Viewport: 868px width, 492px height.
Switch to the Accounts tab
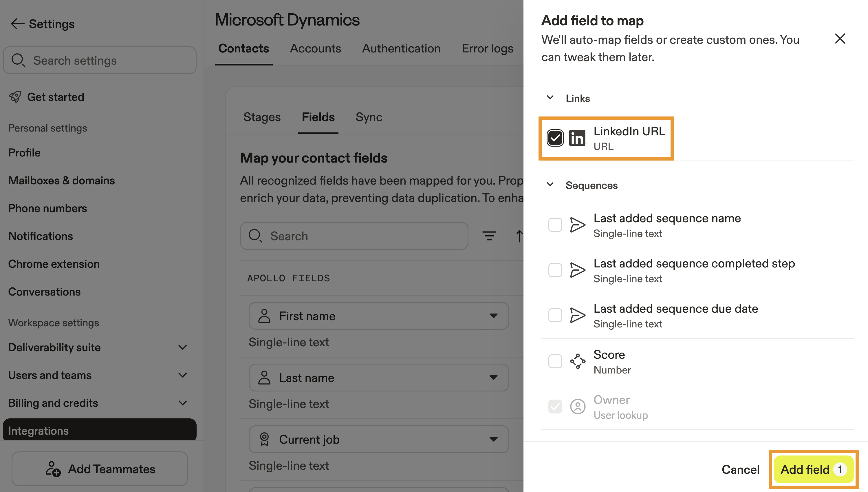(315, 48)
